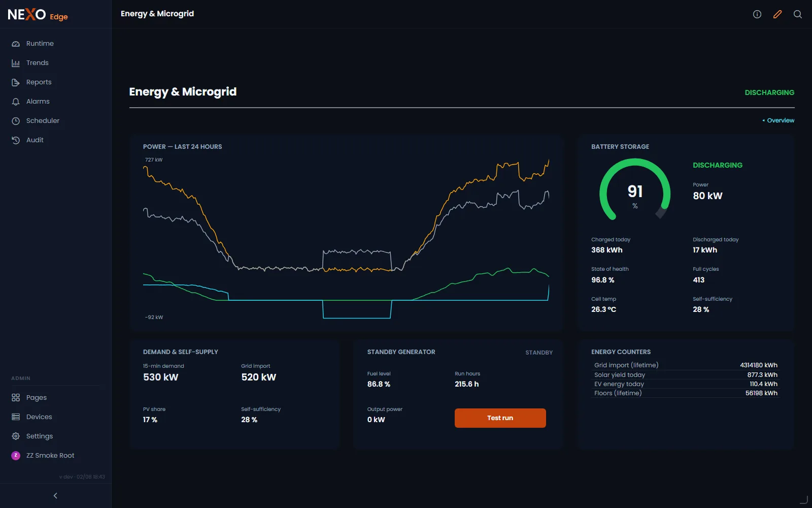Click the DISCHARGING label in Battery Storage
Image resolution: width=812 pixels, height=508 pixels.
(718, 165)
